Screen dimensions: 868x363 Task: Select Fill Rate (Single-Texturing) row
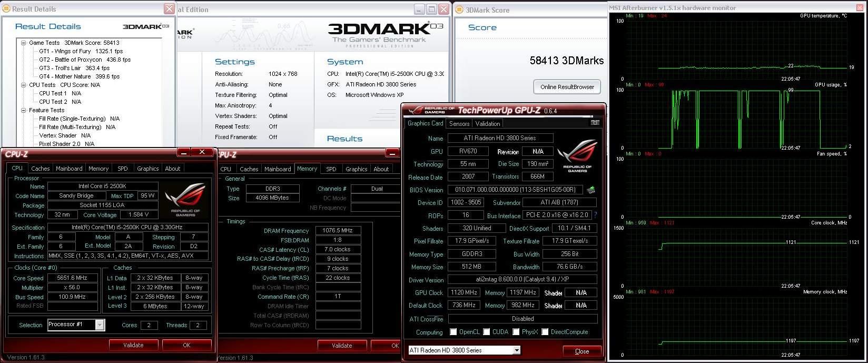tap(80, 119)
